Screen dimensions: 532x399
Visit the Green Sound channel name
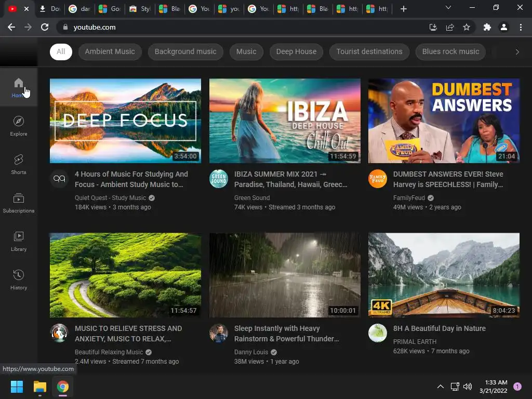252,198
